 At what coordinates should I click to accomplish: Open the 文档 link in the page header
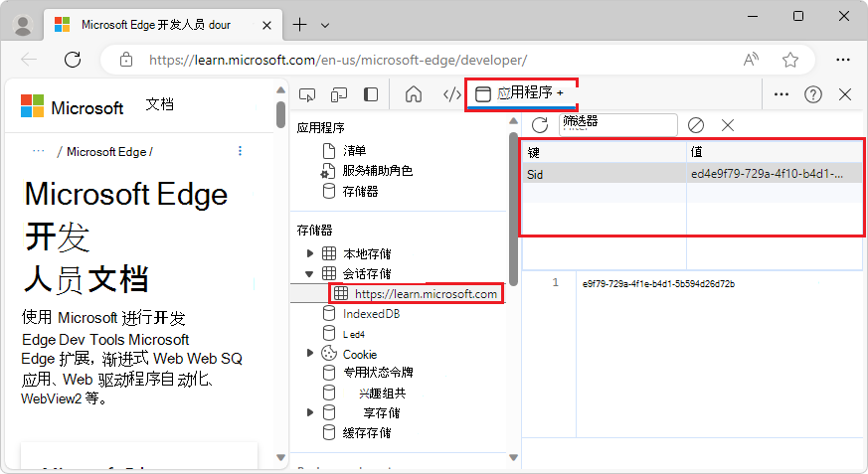[159, 104]
